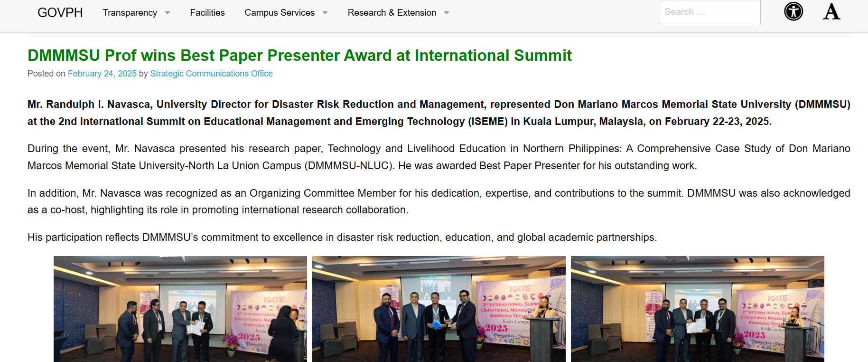The image size is (868, 362).
Task: Click the large letter A font-size icon
Action: [831, 12]
